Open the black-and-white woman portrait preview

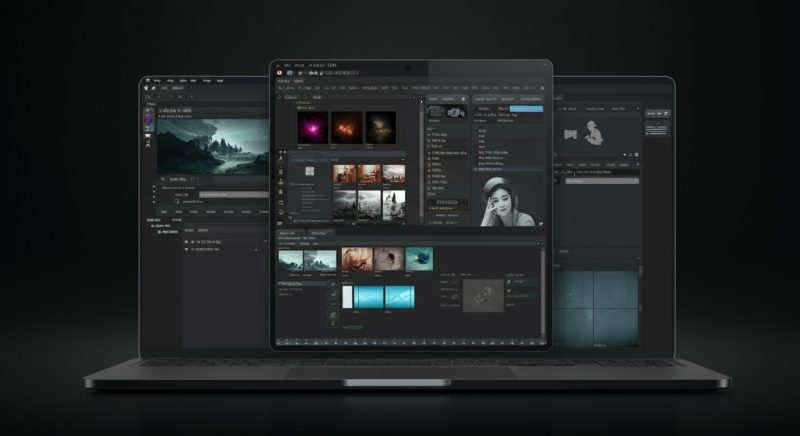pos(507,201)
